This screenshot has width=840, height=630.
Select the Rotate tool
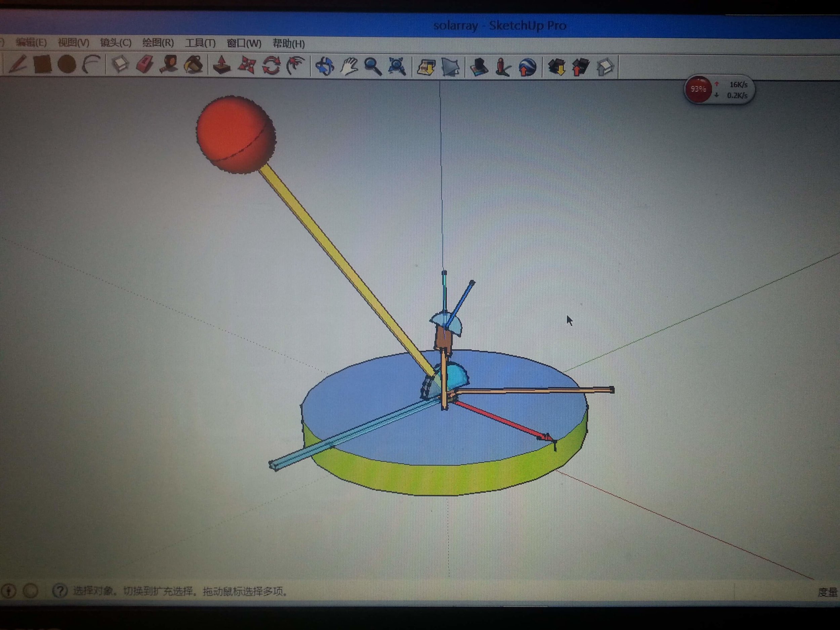click(x=271, y=66)
